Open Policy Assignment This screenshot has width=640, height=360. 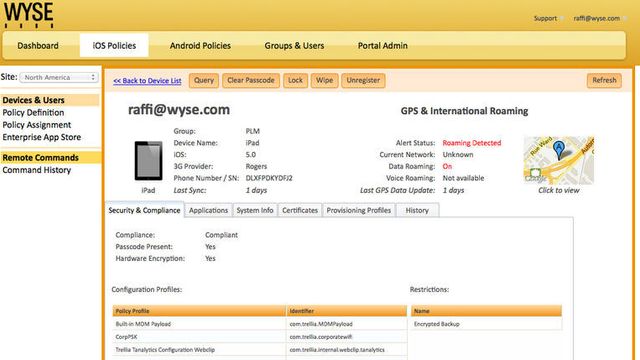point(36,125)
